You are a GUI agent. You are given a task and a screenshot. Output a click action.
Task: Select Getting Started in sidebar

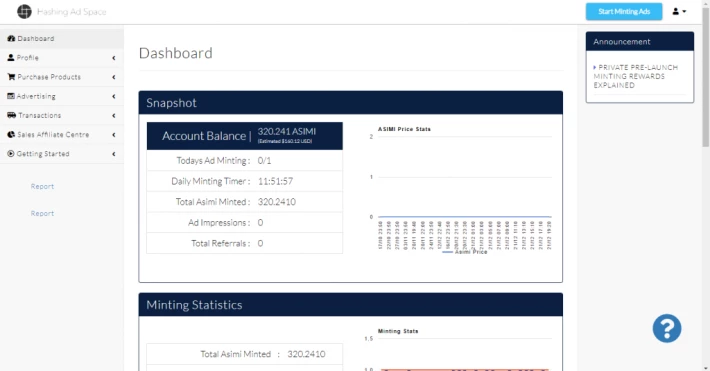tap(62, 154)
